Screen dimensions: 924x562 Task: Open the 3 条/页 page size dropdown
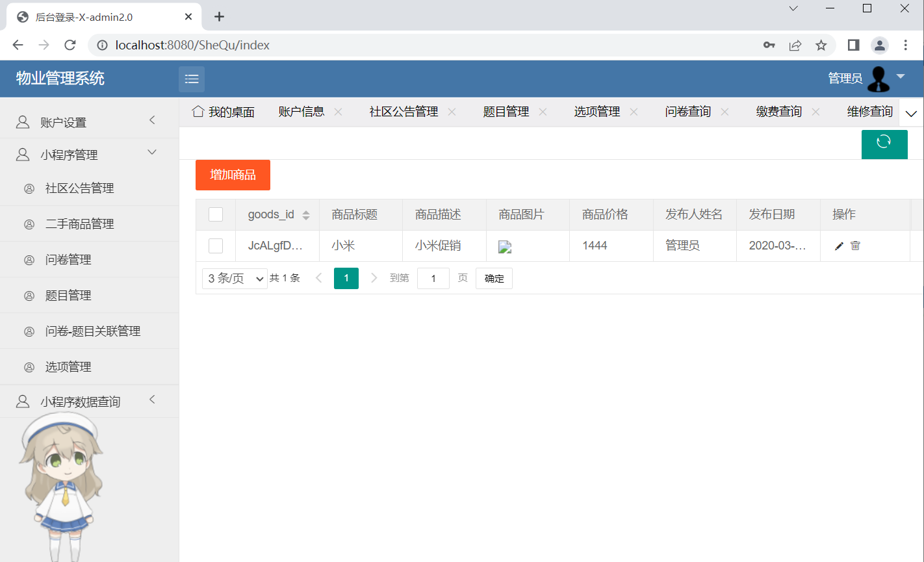235,279
